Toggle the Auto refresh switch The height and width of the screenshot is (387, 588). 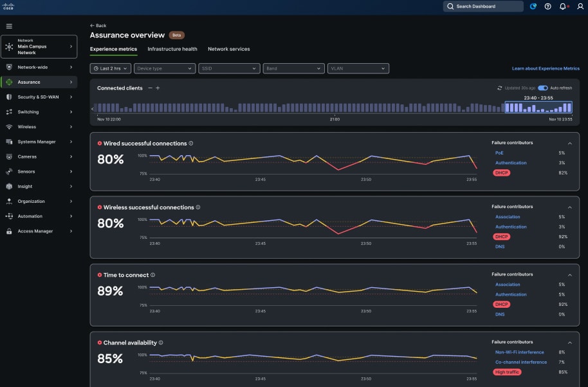point(542,88)
